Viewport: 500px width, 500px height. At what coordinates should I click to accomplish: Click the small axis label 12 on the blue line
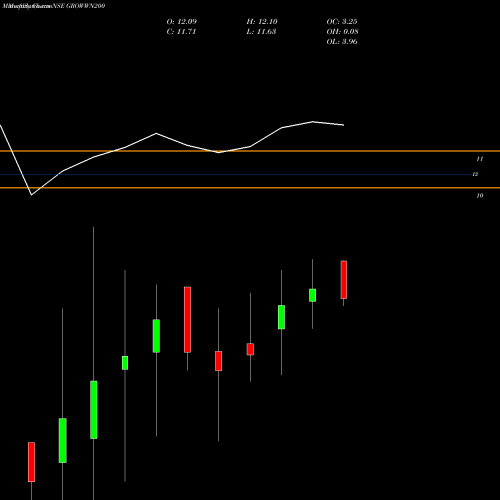[x=475, y=174]
